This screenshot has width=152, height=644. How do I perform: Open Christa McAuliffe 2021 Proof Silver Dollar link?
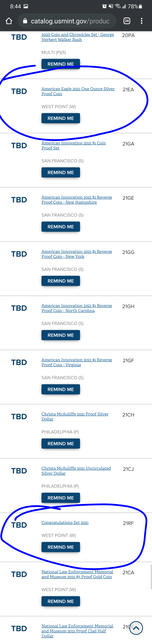click(75, 417)
